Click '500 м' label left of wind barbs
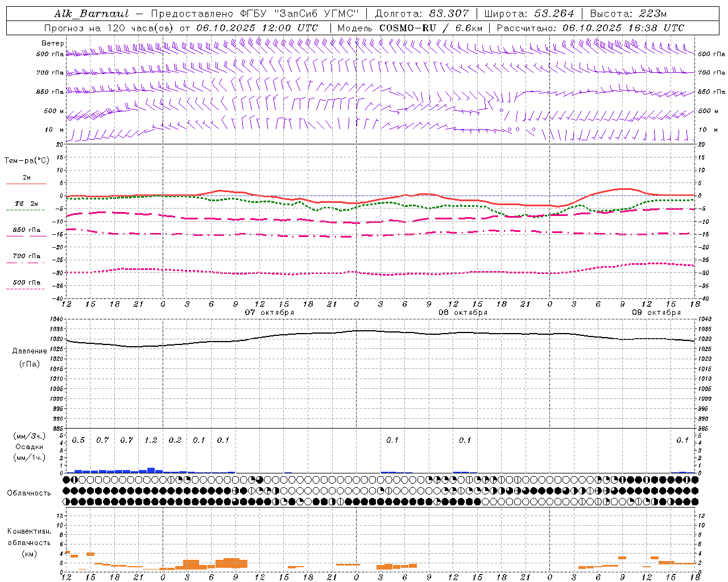The height and width of the screenshot is (582, 728). 54,111
